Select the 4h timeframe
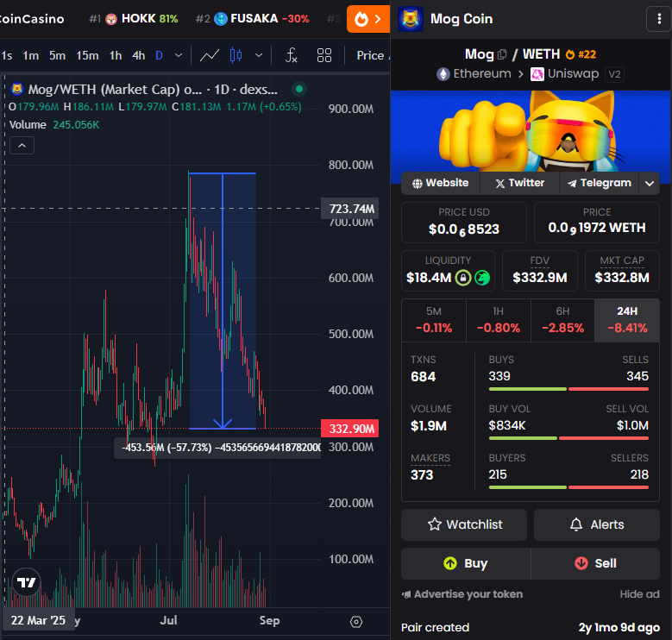The width and height of the screenshot is (672, 640). (x=138, y=56)
